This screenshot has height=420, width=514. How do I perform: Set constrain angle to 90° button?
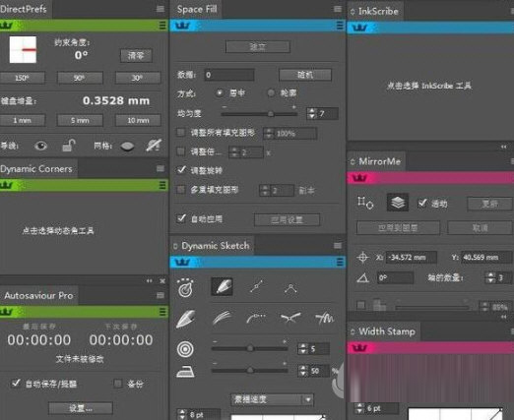(x=80, y=78)
